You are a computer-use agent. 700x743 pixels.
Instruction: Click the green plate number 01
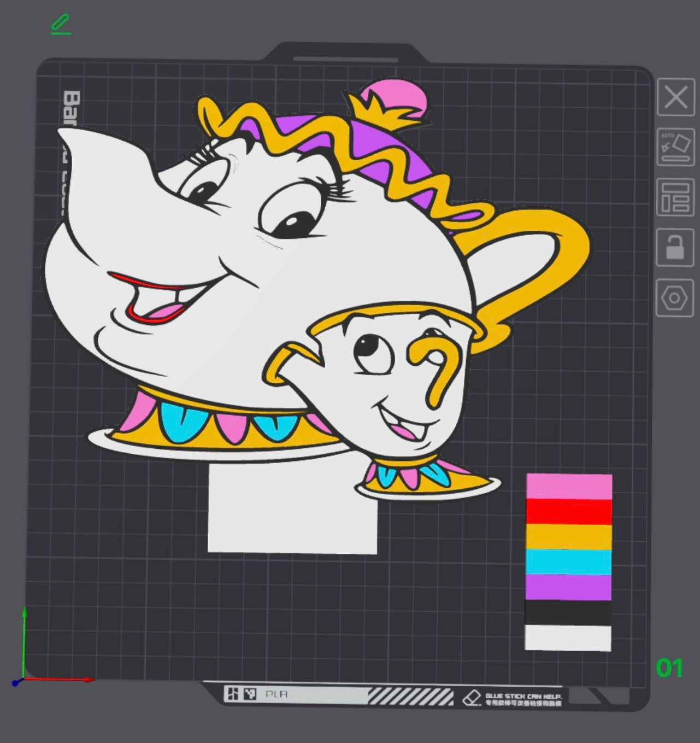tap(669, 668)
